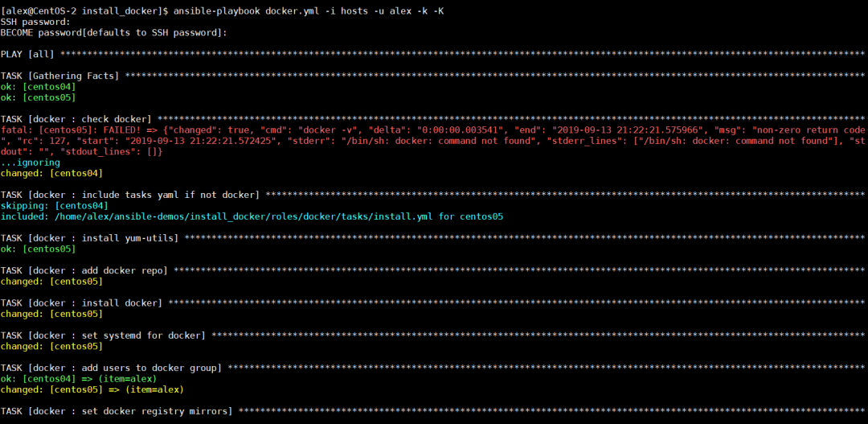This screenshot has height=424, width=868.
Task: Click the TASK [docker : install yum-utils] header
Action: coord(90,238)
